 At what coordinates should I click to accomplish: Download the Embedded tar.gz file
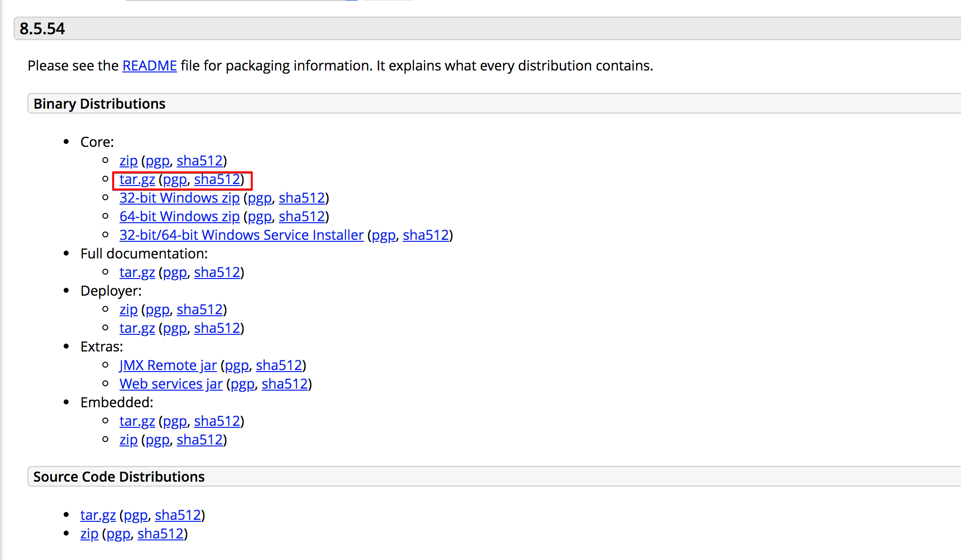[137, 421]
